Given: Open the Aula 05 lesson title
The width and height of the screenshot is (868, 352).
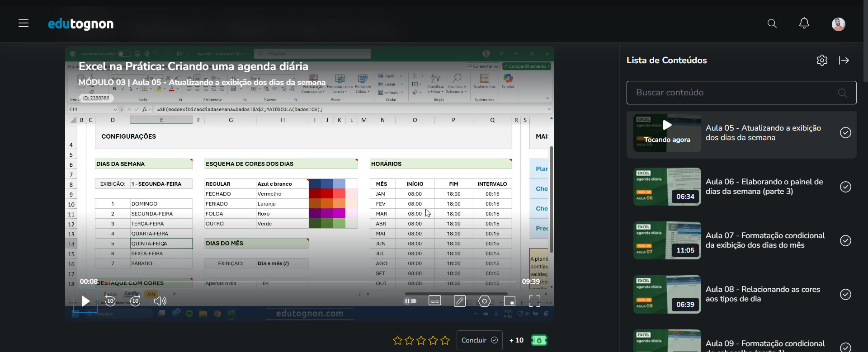Looking at the screenshot, I should 764,132.
